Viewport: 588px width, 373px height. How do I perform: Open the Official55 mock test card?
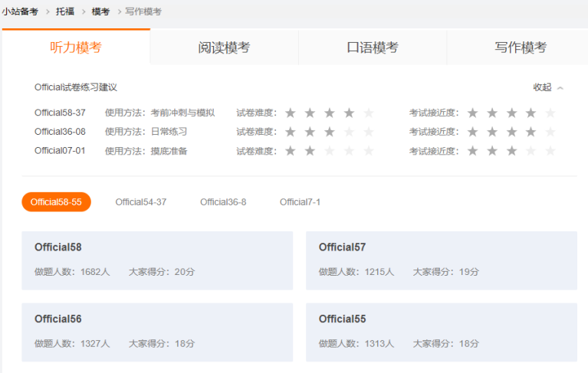pos(442,332)
